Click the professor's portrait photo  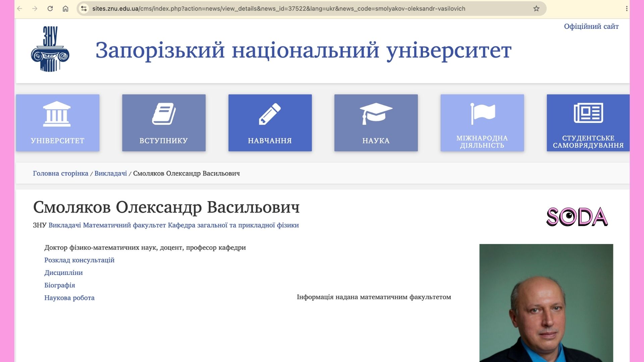pyautogui.click(x=546, y=303)
